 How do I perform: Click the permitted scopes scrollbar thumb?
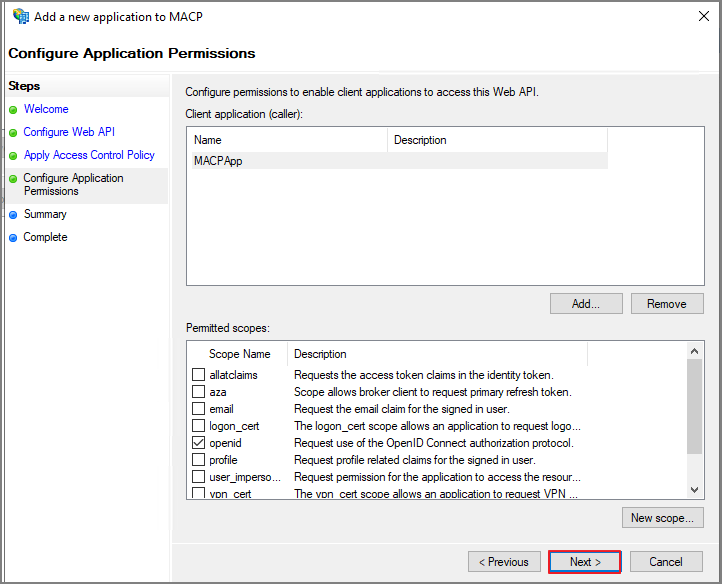coord(694,406)
